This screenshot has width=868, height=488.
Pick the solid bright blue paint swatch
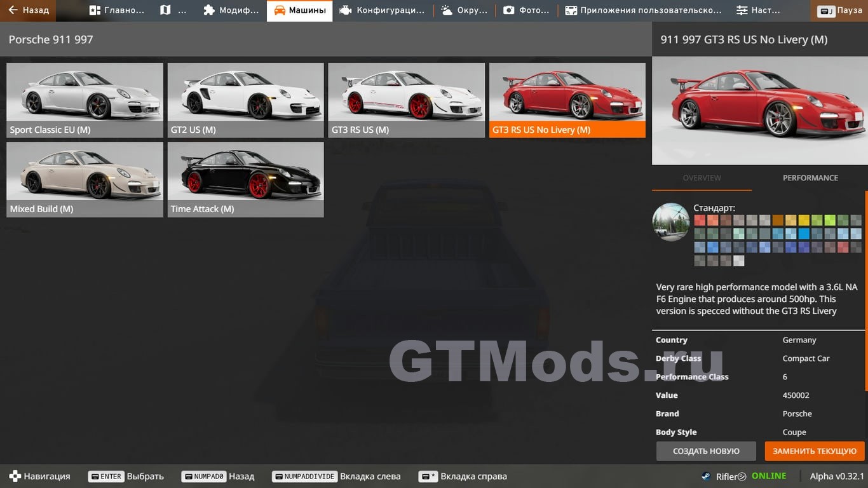click(x=804, y=233)
